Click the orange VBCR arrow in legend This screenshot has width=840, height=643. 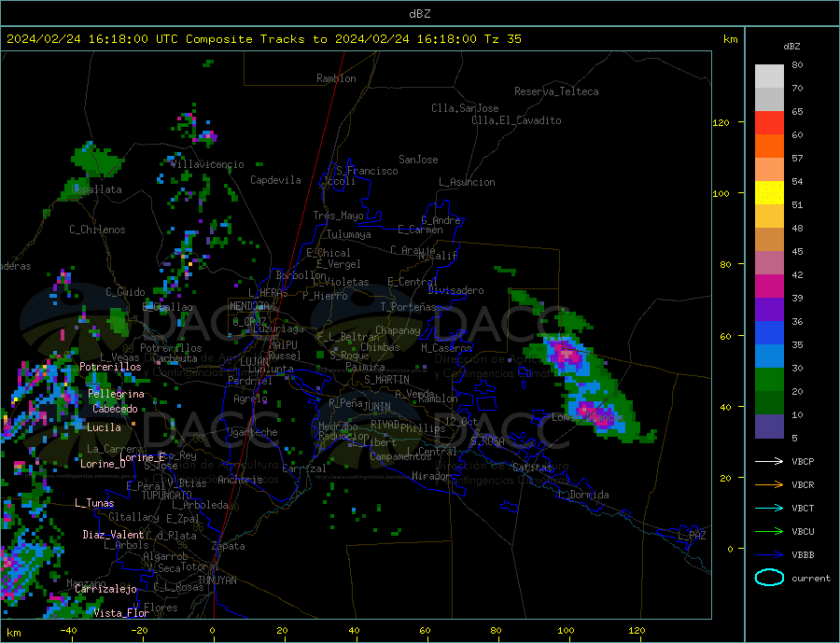pyautogui.click(x=769, y=485)
